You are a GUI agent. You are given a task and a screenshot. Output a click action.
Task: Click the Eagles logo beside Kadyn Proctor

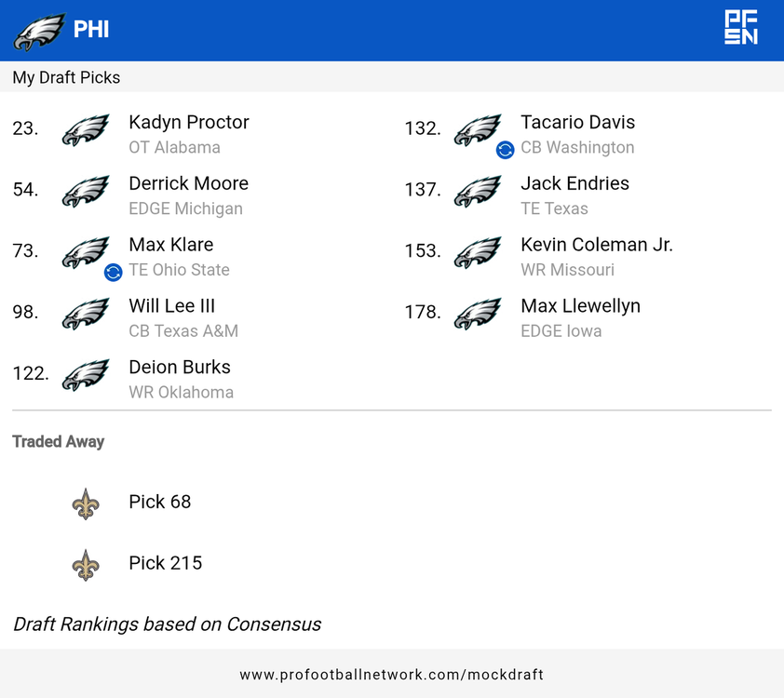click(x=86, y=130)
